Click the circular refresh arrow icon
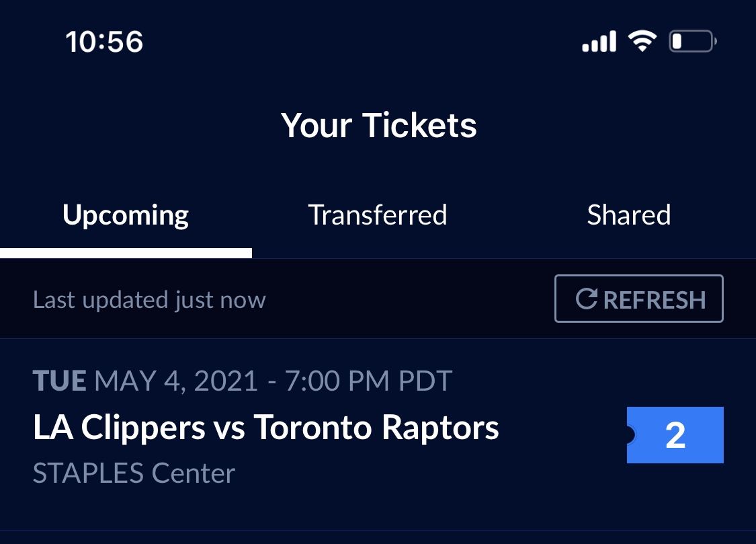This screenshot has width=756, height=544. coord(586,299)
